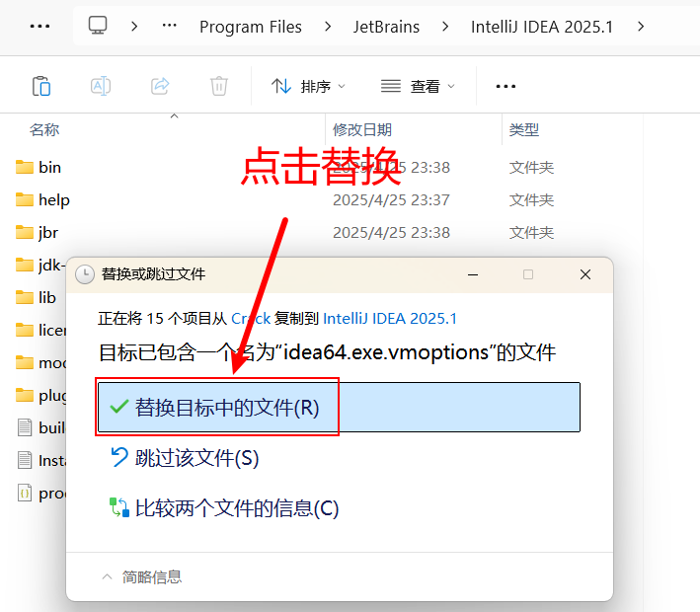Click the blue undo arrow icon on skip option
The width and height of the screenshot is (700, 612).
tap(119, 457)
